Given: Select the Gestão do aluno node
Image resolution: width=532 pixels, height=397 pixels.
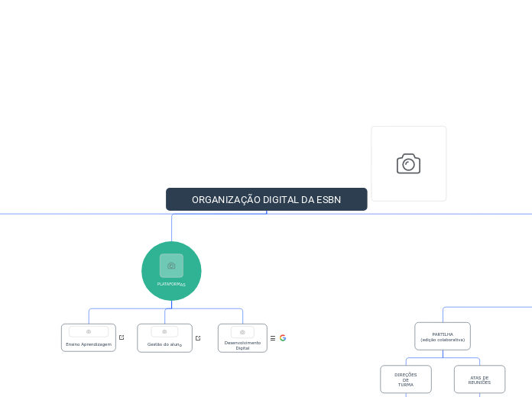Looking at the screenshot, I should pos(164,338).
